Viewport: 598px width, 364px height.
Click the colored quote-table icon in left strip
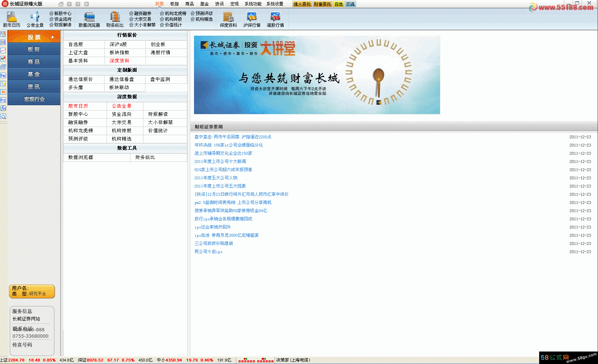click(x=3, y=42)
